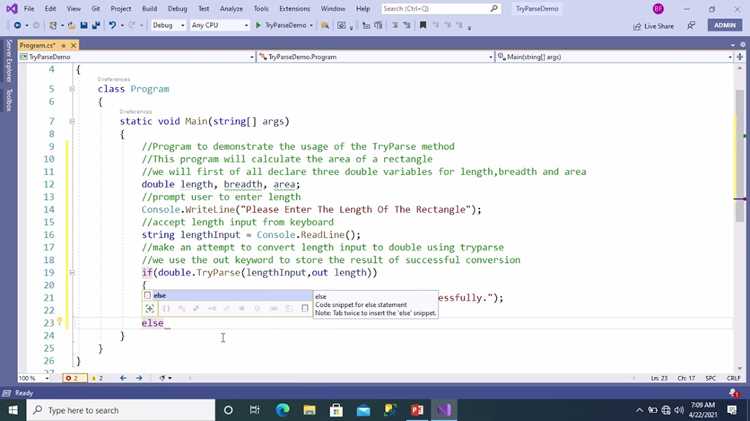Screen dimensions: 750x421
Task: Open Task View from the taskbar
Action: (254, 410)
